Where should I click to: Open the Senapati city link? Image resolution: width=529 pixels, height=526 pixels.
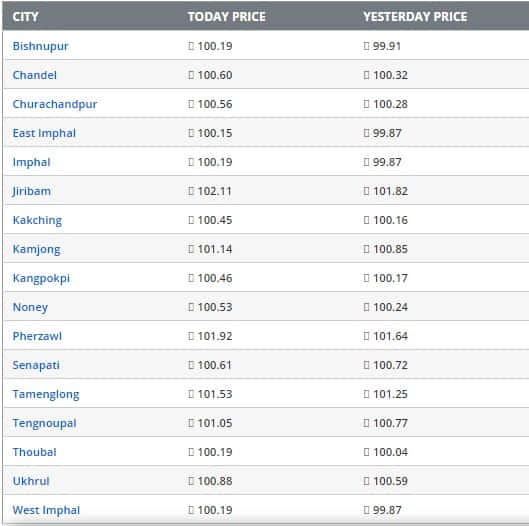[36, 365]
